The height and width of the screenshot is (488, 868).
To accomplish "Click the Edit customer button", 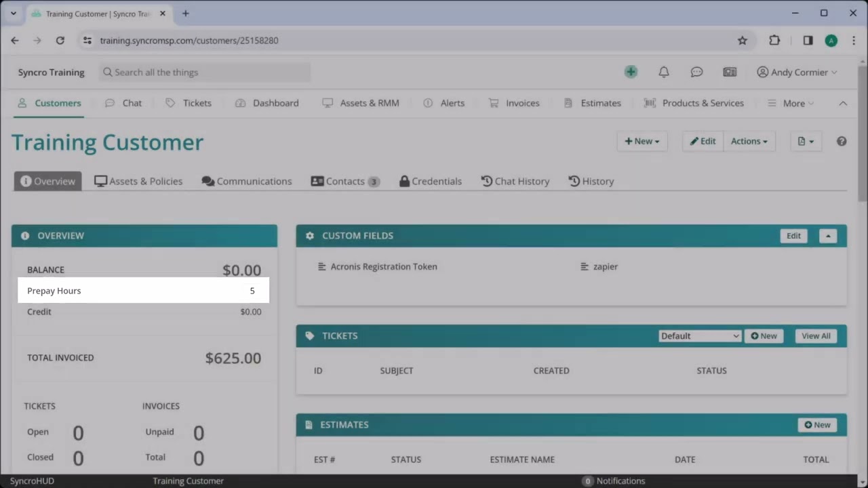I will pyautogui.click(x=703, y=141).
